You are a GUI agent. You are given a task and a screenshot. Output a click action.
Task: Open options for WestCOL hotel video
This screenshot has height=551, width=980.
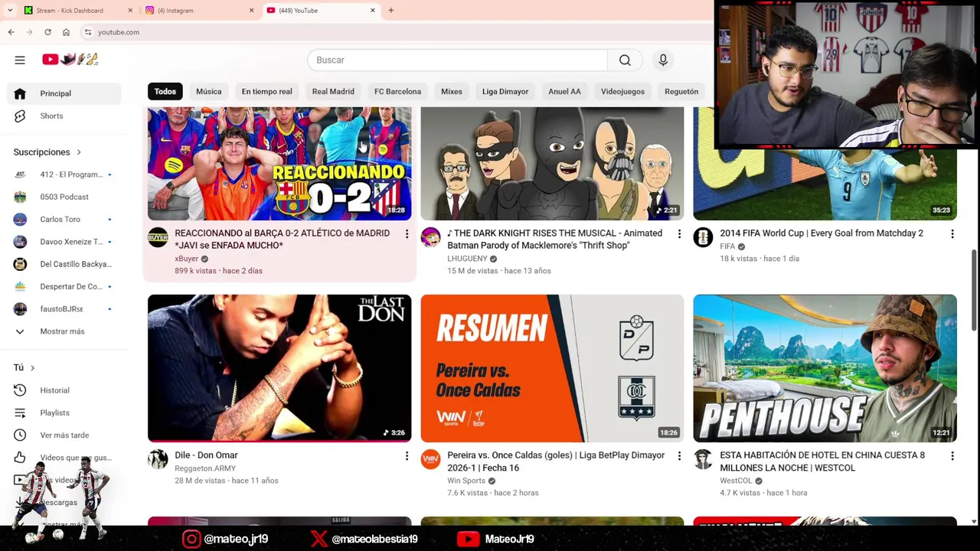pos(952,456)
